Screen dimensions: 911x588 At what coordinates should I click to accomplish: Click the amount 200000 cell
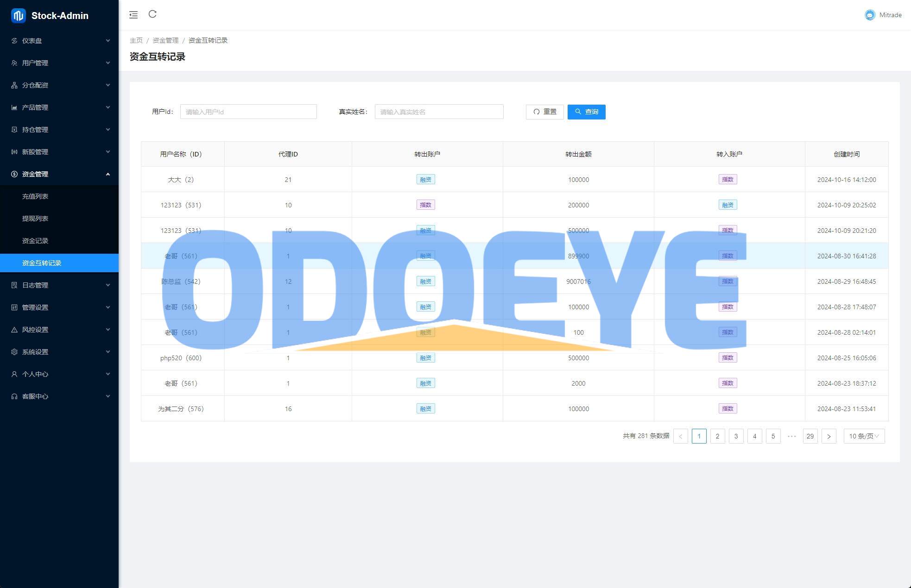578,205
